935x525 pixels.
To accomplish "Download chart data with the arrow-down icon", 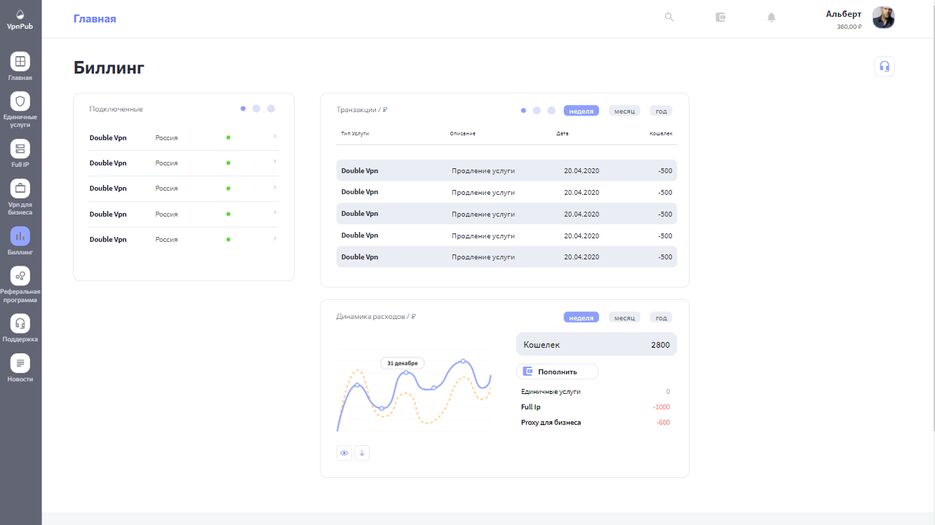I will click(362, 453).
